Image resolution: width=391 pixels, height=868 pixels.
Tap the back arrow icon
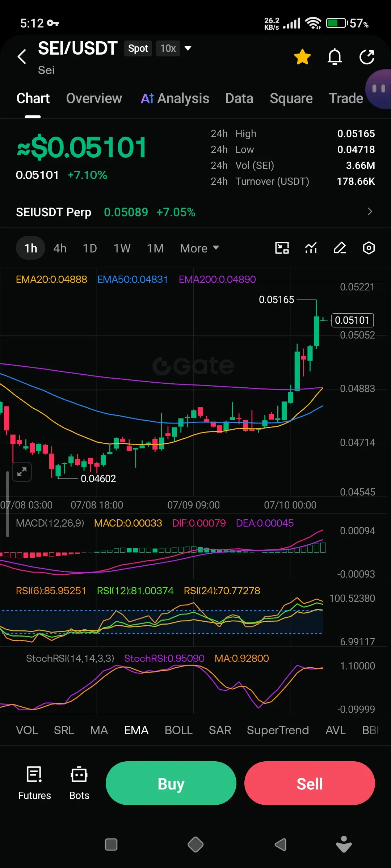22,56
